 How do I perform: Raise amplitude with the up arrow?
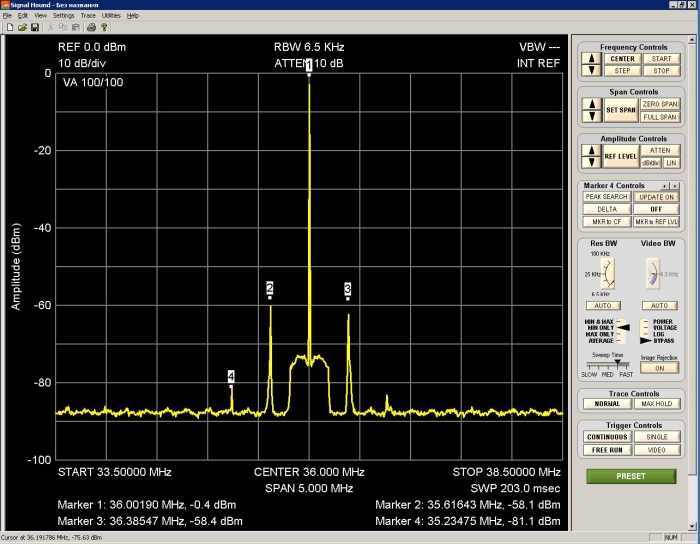[x=592, y=150]
